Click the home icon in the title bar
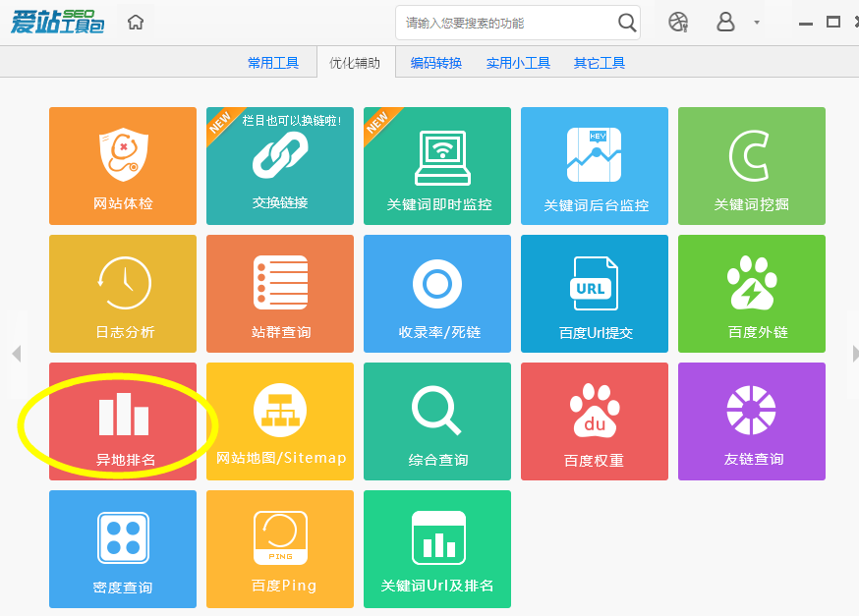Image resolution: width=859 pixels, height=616 pixels. (x=135, y=20)
